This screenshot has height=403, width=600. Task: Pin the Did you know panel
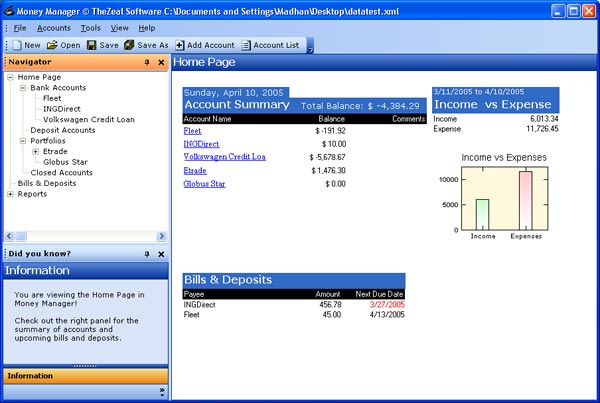[147, 254]
